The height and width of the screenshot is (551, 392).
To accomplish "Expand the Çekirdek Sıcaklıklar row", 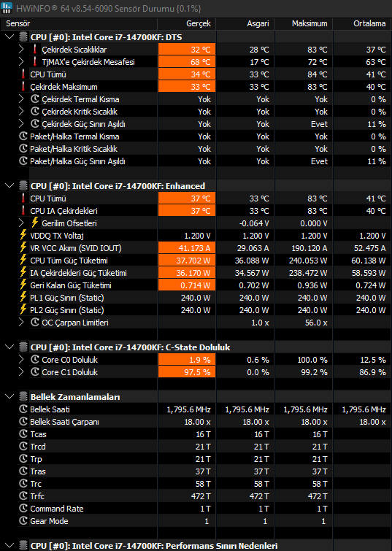I will [21, 50].
